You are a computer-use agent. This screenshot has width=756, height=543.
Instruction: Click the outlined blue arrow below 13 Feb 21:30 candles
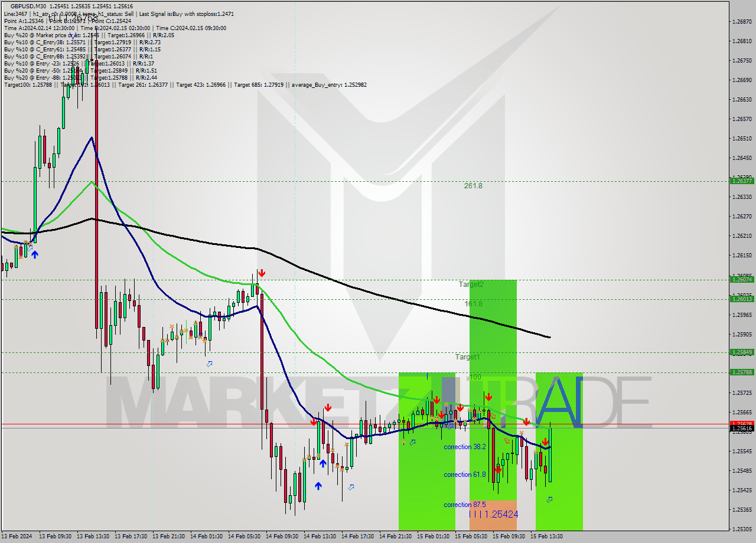pos(209,364)
